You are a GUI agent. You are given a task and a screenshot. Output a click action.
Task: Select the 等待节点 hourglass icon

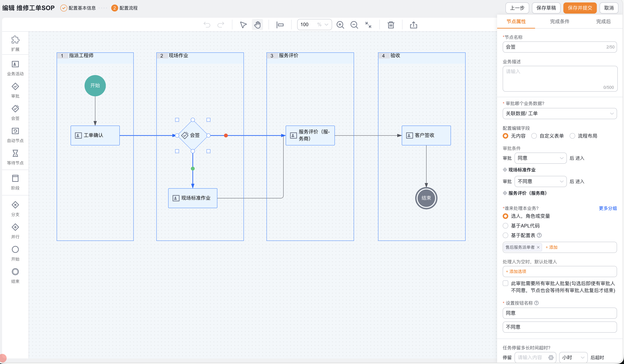click(15, 153)
